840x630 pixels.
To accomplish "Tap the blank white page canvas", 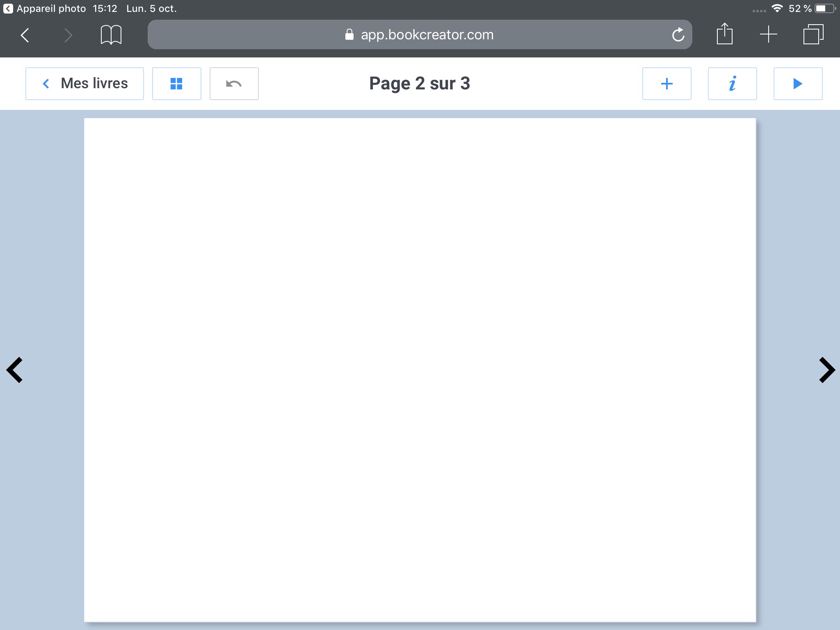I will coord(420,369).
